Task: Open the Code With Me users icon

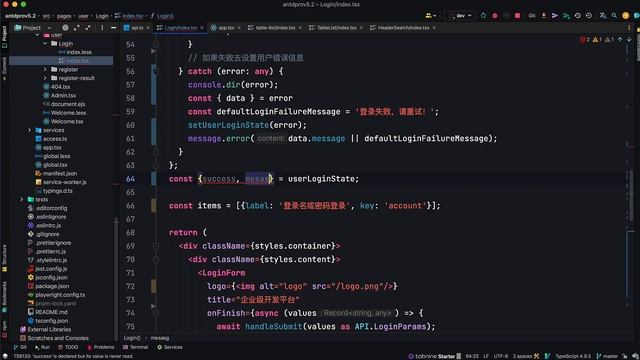Action: tap(431, 16)
